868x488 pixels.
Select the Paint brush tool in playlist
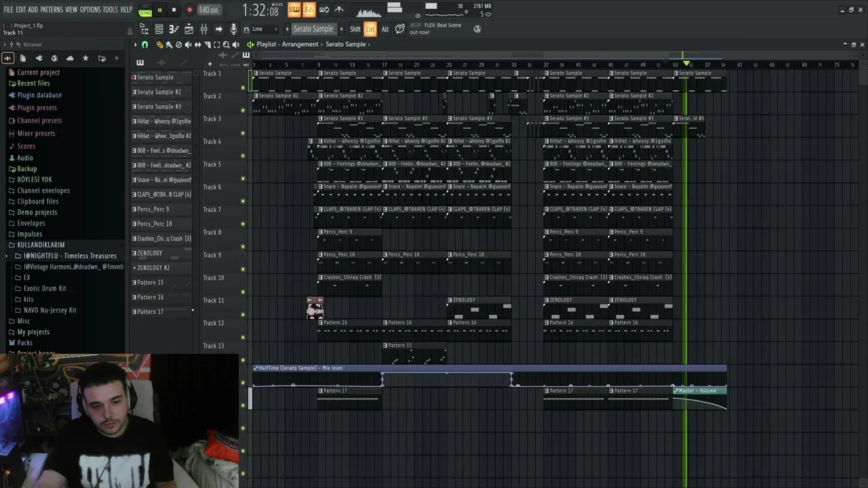click(x=169, y=45)
